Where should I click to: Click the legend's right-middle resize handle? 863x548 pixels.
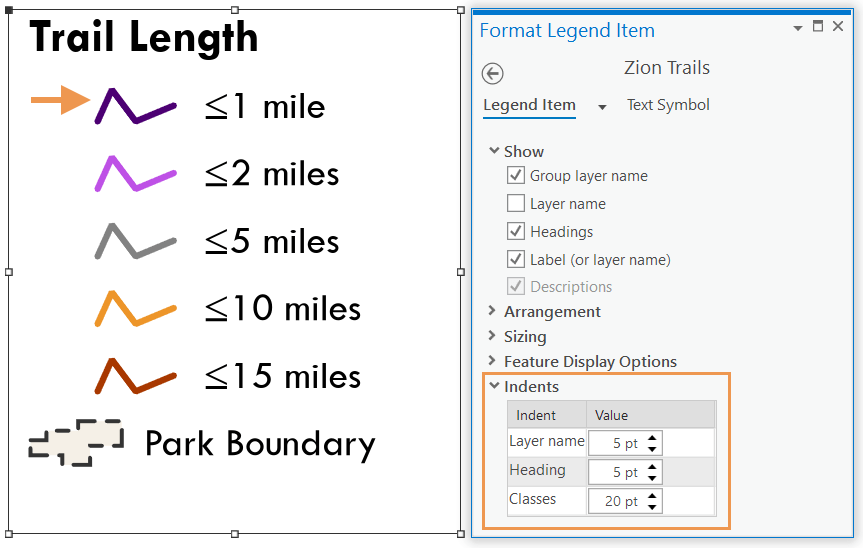pos(461,272)
